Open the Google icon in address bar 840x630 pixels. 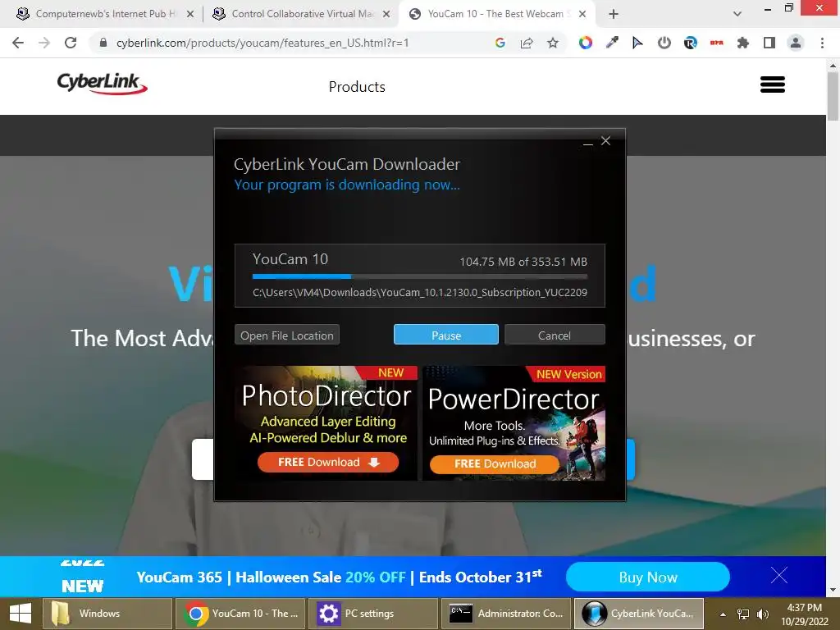(x=500, y=43)
